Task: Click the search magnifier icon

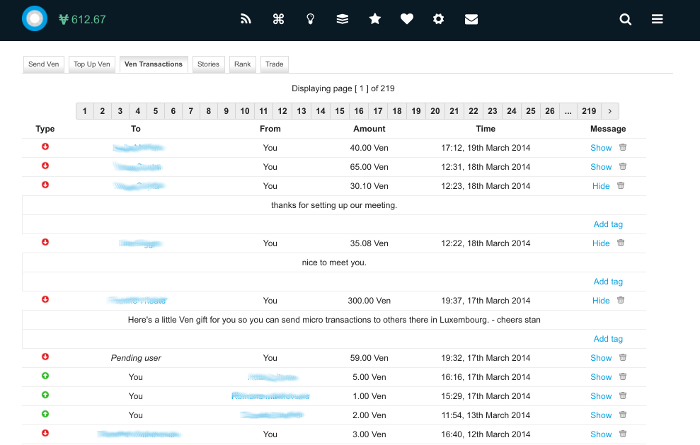Action: [626, 19]
